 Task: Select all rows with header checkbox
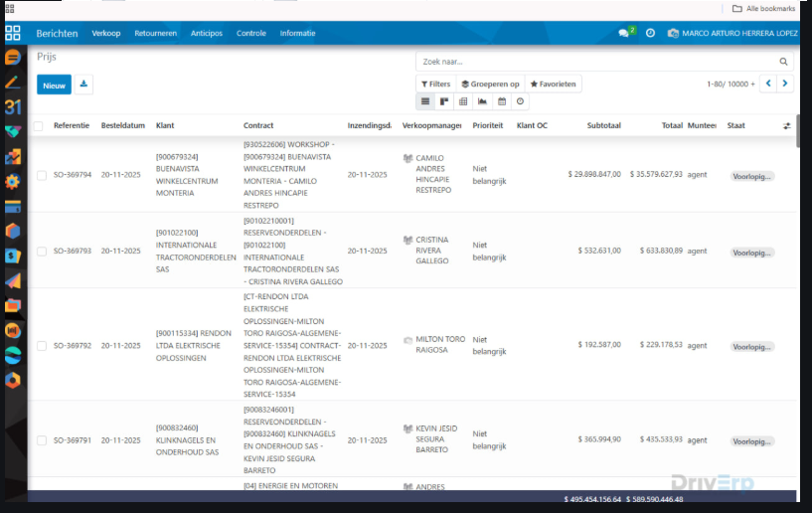coord(39,126)
